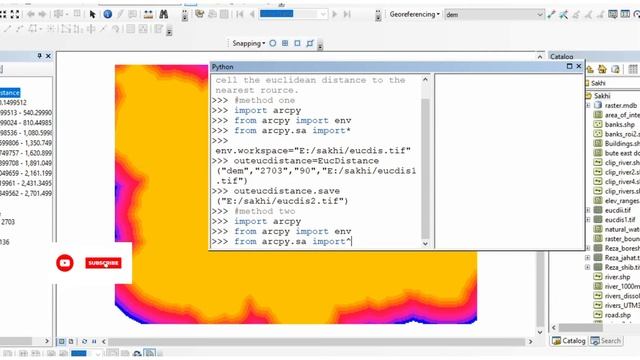Select the Buildings.shp entry in Catalog
The image size is (640, 360).
[622, 143]
